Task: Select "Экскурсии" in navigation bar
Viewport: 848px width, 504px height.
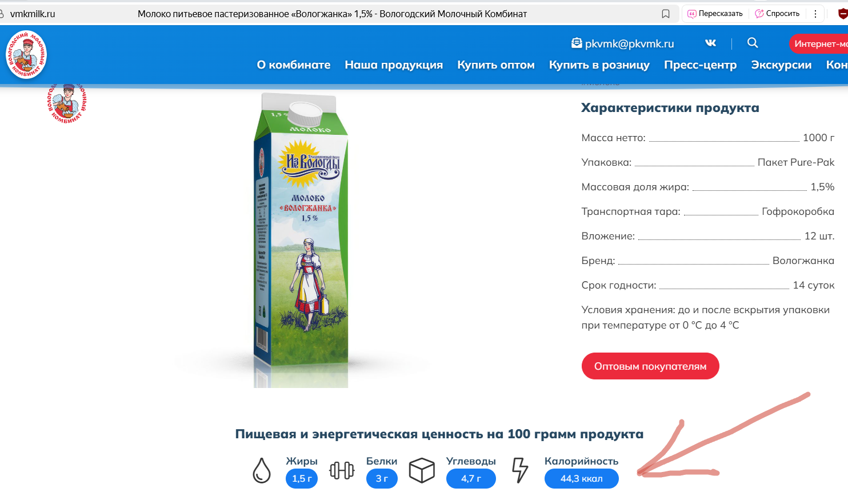Action: 781,65
